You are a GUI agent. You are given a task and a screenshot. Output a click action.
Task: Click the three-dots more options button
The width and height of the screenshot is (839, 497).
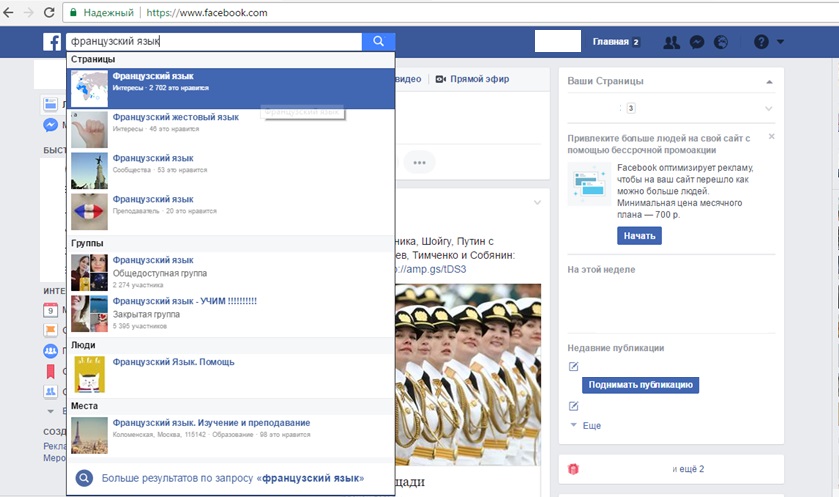point(419,162)
